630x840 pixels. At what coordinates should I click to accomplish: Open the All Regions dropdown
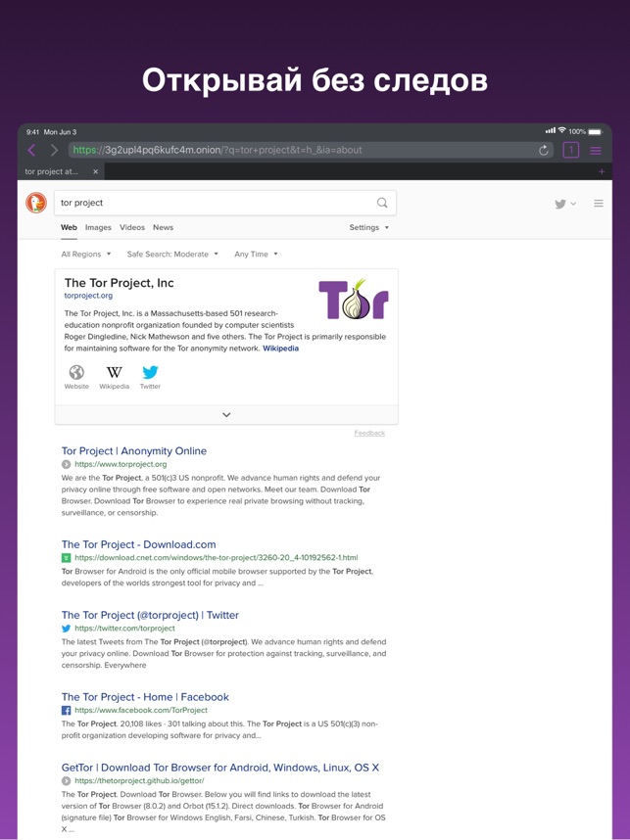click(x=86, y=255)
